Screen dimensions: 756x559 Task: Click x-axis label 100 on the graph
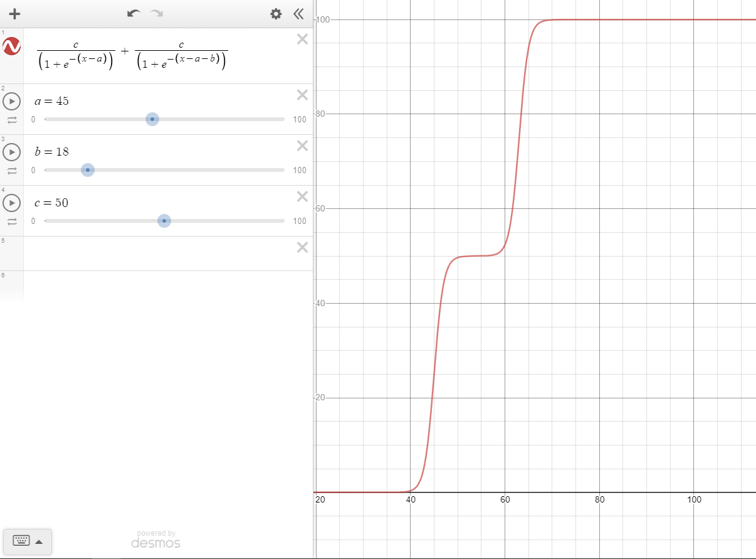(x=694, y=500)
